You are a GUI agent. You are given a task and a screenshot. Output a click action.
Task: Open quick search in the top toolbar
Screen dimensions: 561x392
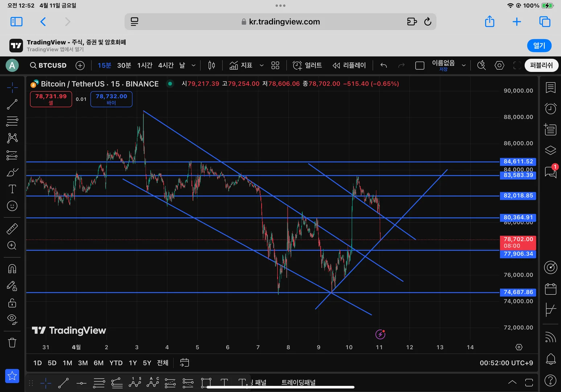pos(482,65)
